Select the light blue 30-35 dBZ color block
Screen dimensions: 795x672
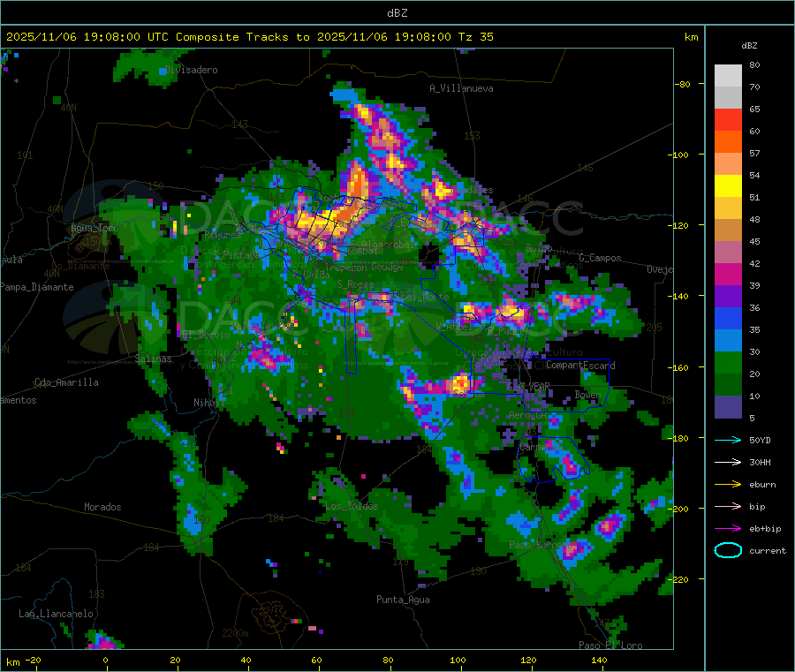tap(728, 340)
